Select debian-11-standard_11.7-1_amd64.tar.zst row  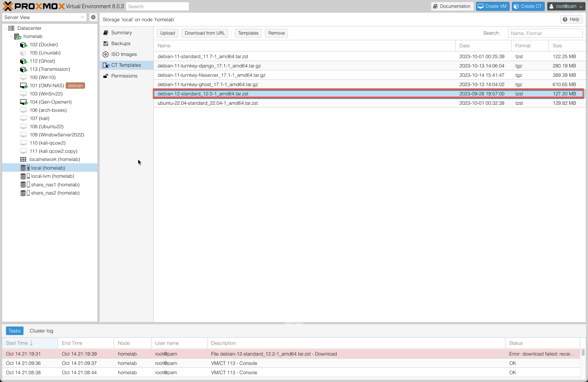tap(369, 57)
